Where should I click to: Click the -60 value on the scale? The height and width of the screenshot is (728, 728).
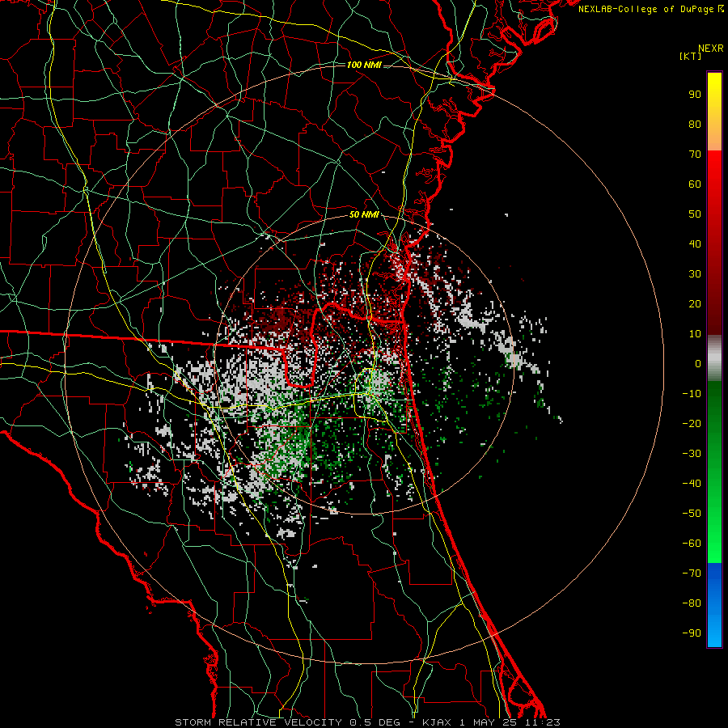pos(692,544)
